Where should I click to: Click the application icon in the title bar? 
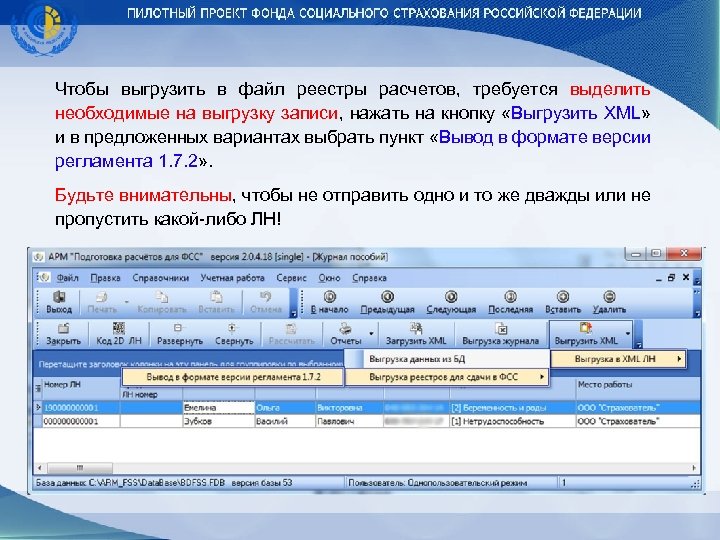tap(39, 257)
